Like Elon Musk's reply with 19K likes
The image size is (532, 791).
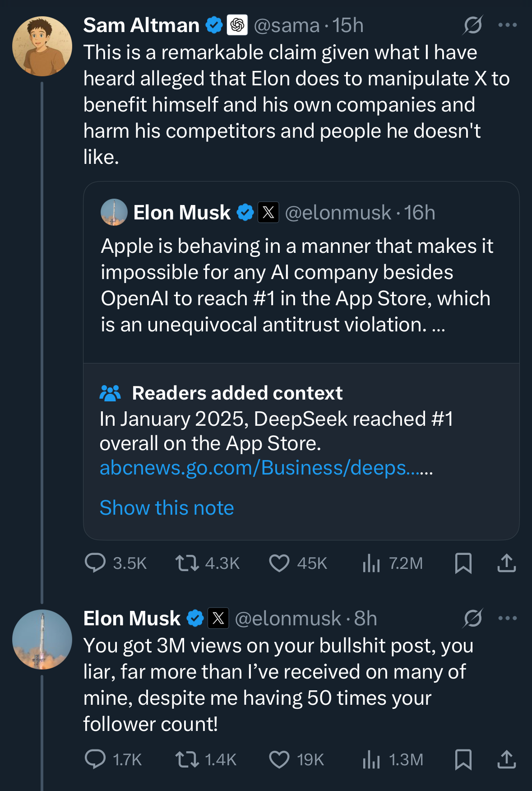coord(279,759)
